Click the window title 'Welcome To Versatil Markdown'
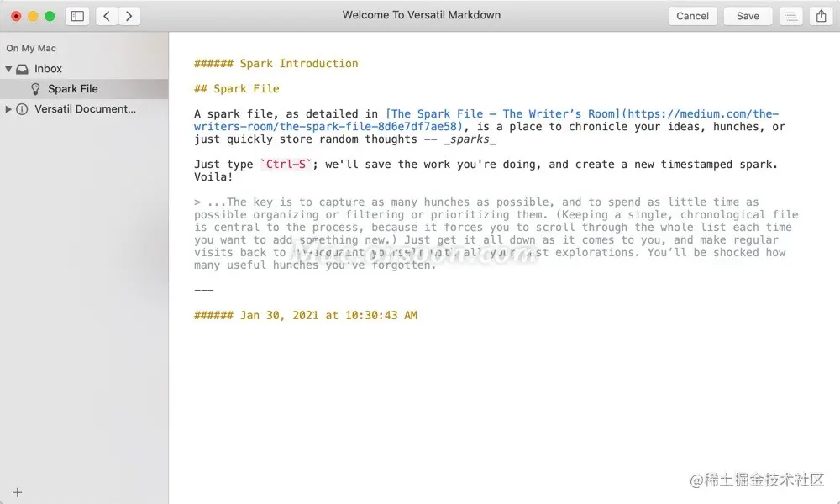The height and width of the screenshot is (504, 840). tap(422, 15)
